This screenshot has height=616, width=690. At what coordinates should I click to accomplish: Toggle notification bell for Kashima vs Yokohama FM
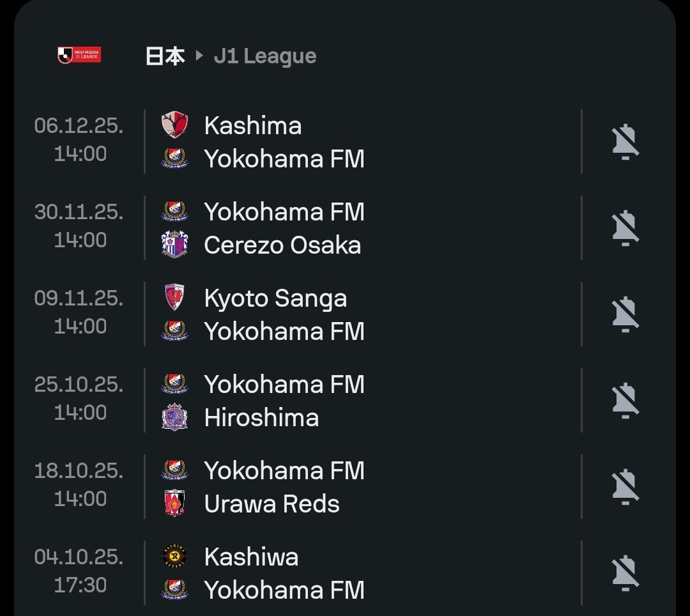(625, 142)
